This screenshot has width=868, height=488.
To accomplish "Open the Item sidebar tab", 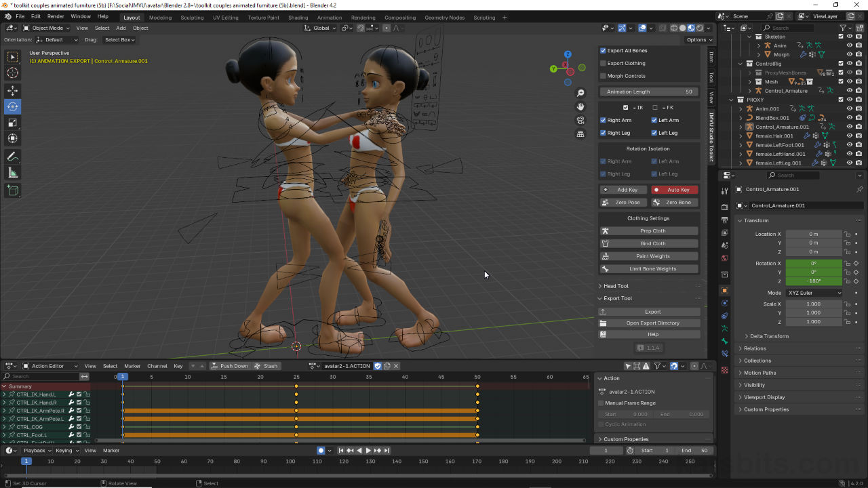I will 711,57.
